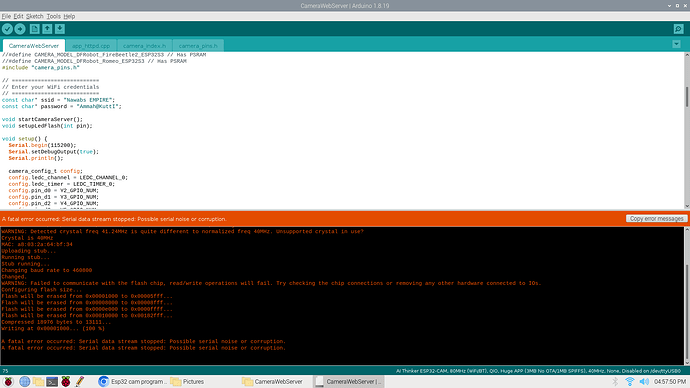The image size is (690, 388).
Task: Click the "Enter your WiFi credentials" comment
Action: [x=51, y=87]
